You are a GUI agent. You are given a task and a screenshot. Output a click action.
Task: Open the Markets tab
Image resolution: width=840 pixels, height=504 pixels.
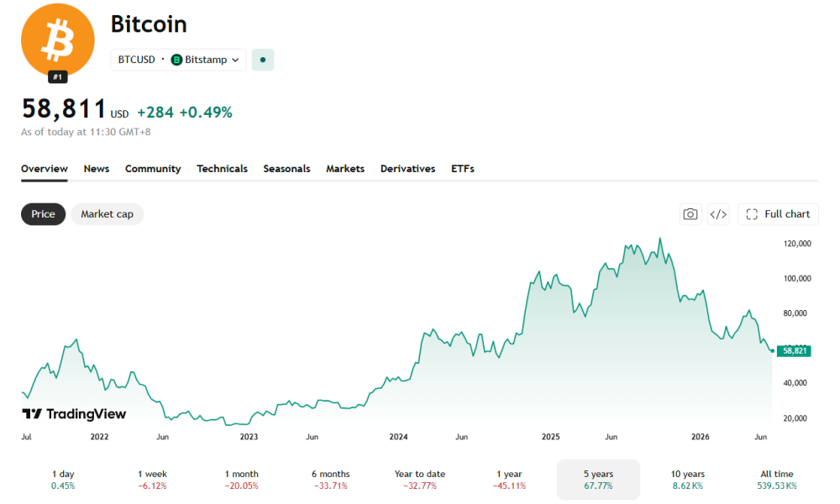coord(345,169)
